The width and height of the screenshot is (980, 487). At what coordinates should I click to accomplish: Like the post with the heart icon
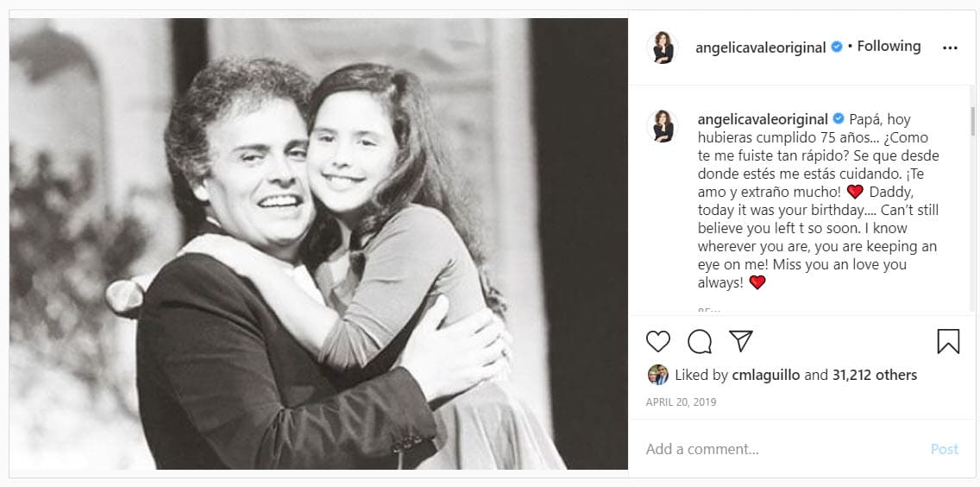pos(658,341)
